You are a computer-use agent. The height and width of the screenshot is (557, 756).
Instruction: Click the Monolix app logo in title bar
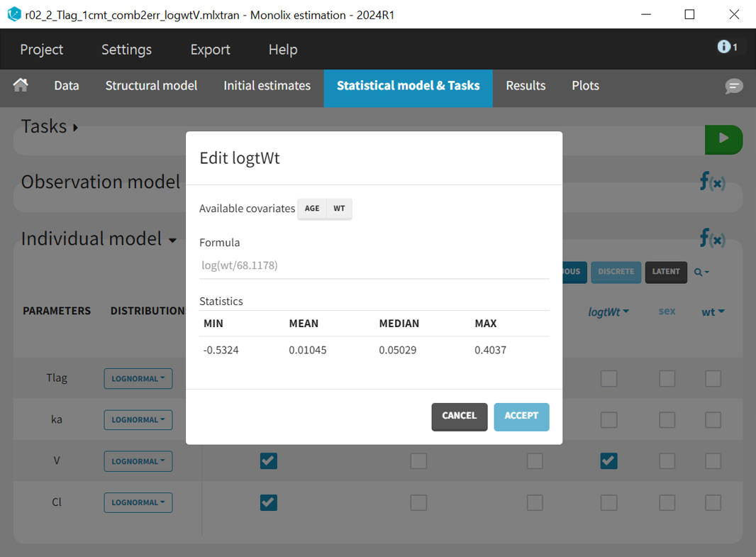[x=13, y=14]
